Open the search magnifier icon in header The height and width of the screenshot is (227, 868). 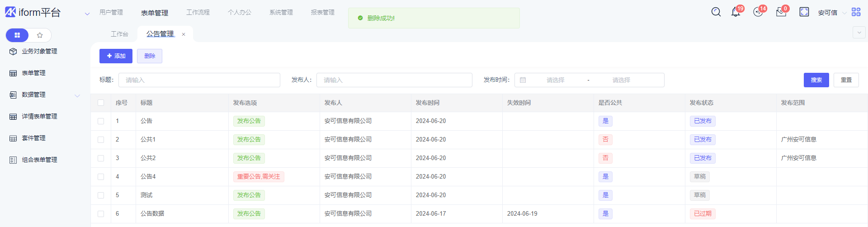tap(716, 12)
